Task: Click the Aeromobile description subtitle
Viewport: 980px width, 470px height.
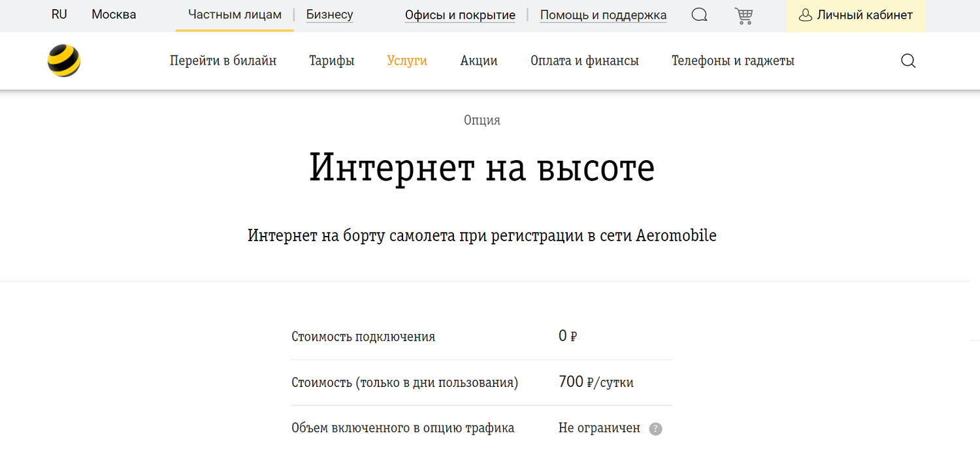Action: pos(482,236)
